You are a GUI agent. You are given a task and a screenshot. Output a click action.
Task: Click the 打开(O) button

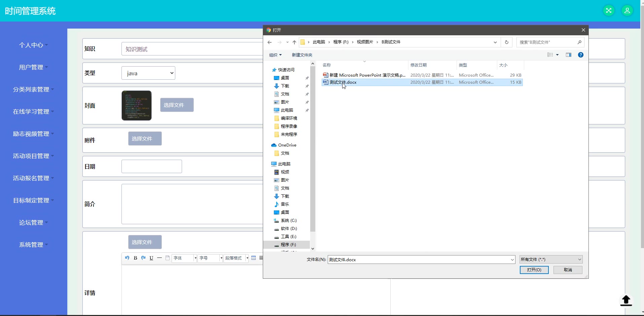(x=534, y=270)
